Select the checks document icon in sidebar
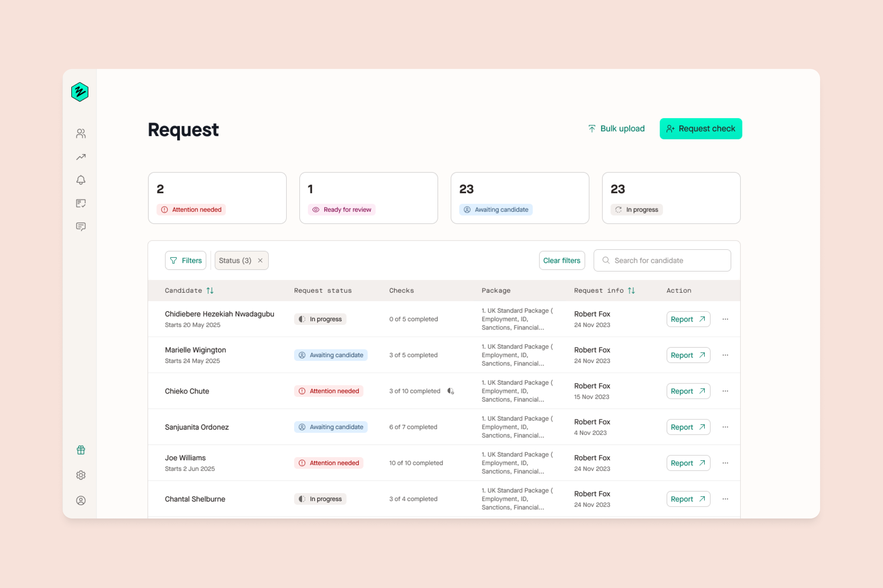 (81, 203)
